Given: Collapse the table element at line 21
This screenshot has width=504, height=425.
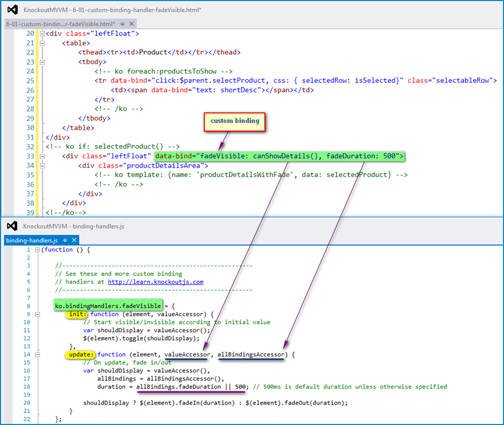Looking at the screenshot, I should pos(42,43).
